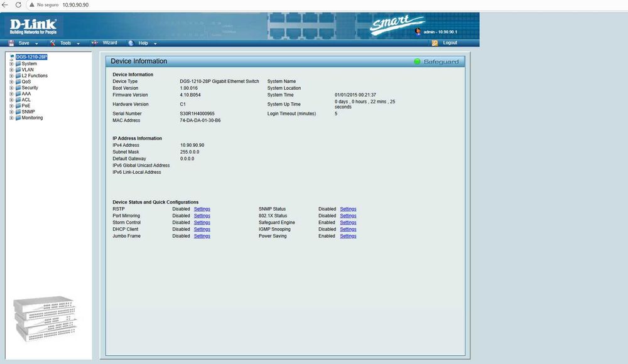This screenshot has width=628, height=364.
Task: Open the Help menu
Action: [x=143, y=43]
